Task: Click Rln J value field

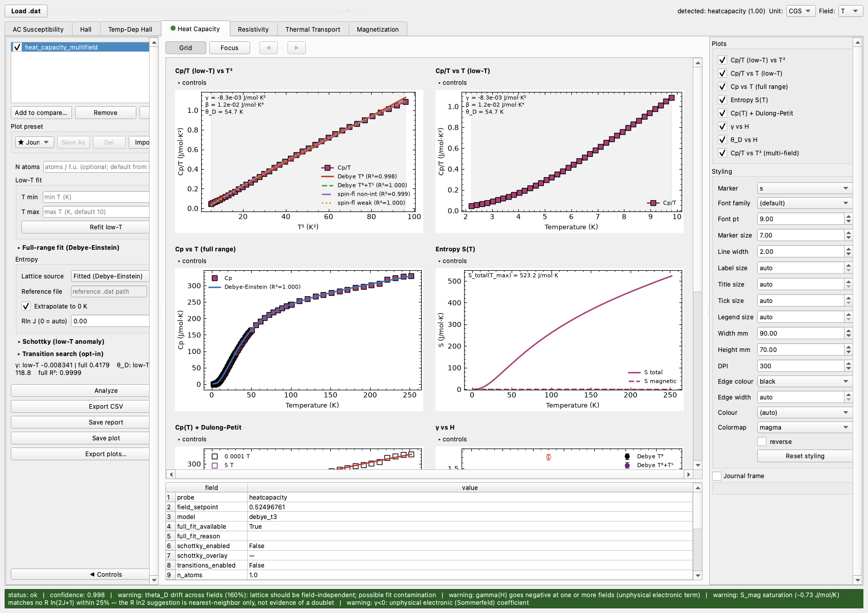Action: click(x=110, y=321)
